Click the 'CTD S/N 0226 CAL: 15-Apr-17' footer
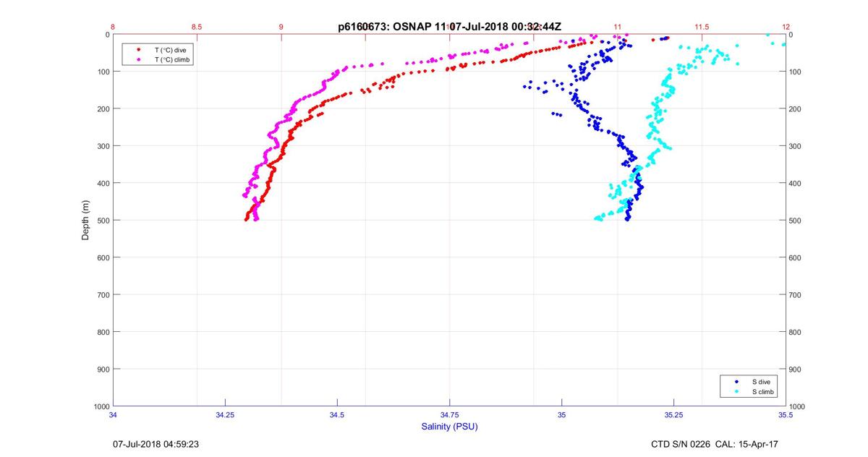The width and height of the screenshot is (868, 457). point(715,444)
